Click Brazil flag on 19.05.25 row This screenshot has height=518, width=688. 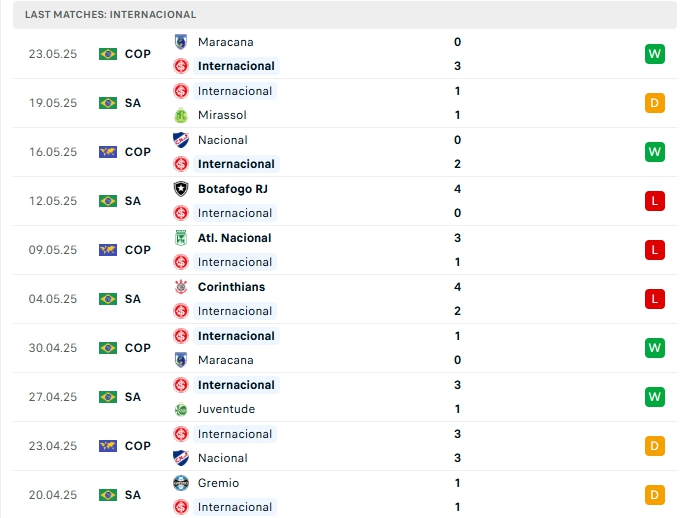[108, 103]
